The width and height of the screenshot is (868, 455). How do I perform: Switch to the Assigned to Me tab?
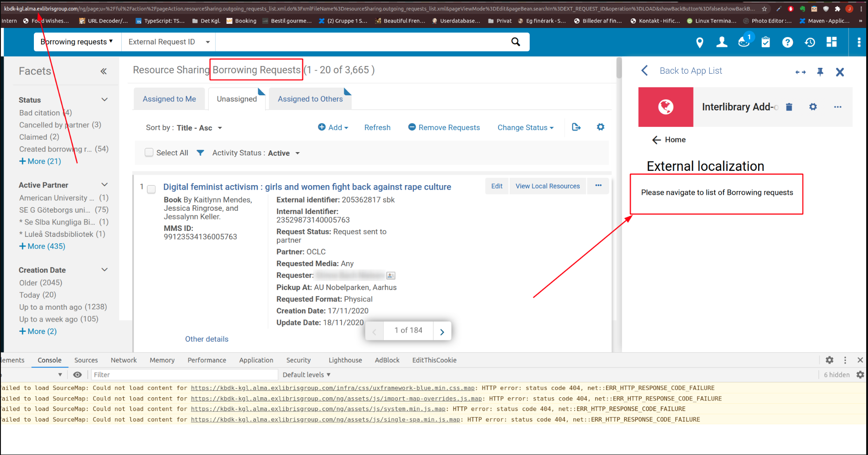point(169,99)
